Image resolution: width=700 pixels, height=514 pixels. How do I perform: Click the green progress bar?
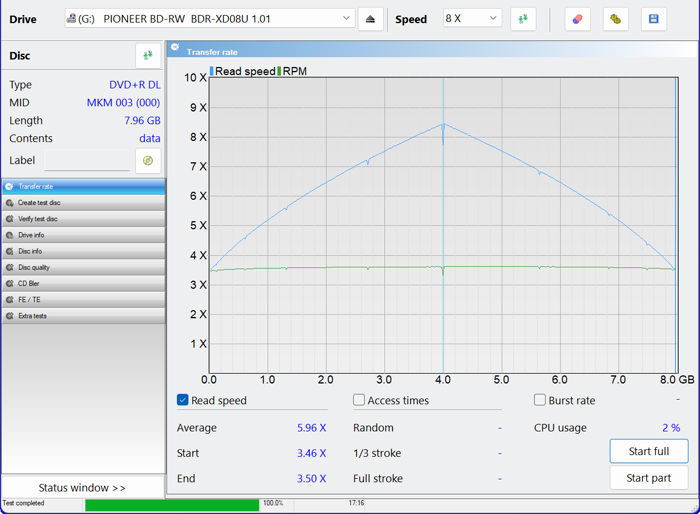point(171,504)
